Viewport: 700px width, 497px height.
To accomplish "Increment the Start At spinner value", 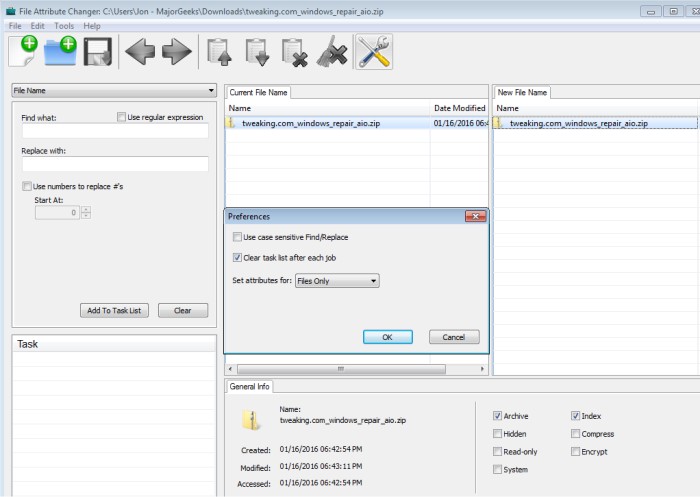I will pyautogui.click(x=86, y=209).
